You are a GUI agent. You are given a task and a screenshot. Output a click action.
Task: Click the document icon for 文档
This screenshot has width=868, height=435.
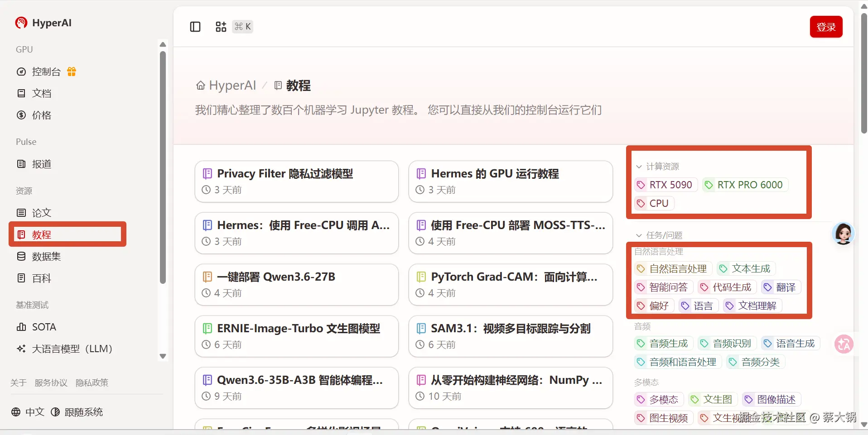tap(21, 93)
